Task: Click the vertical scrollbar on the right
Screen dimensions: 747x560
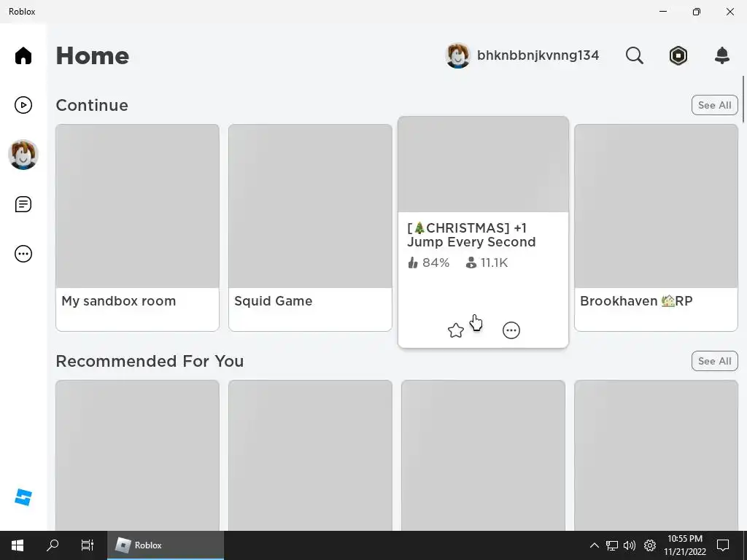Action: (743, 98)
